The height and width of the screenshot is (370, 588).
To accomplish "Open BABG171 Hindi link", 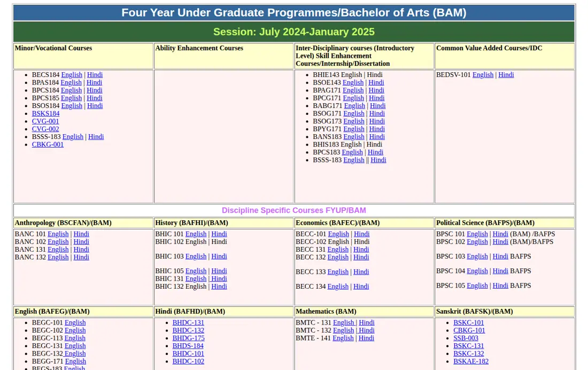I will point(377,106).
